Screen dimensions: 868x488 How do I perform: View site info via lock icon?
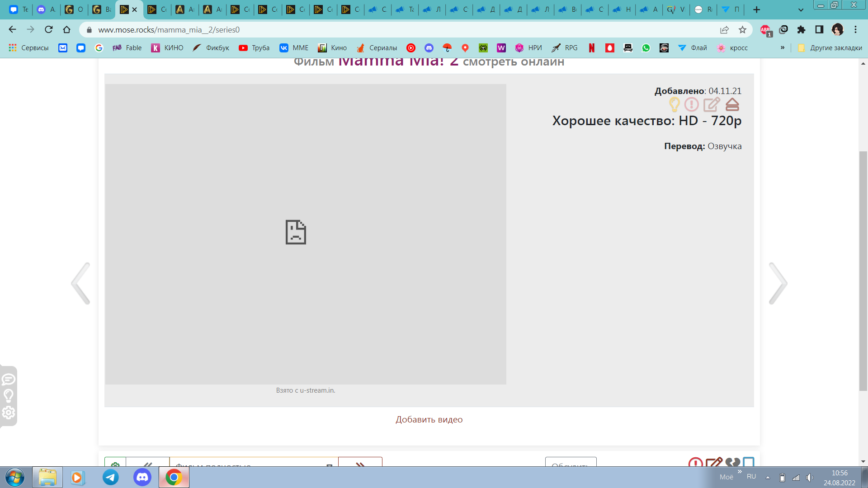pos(89,30)
